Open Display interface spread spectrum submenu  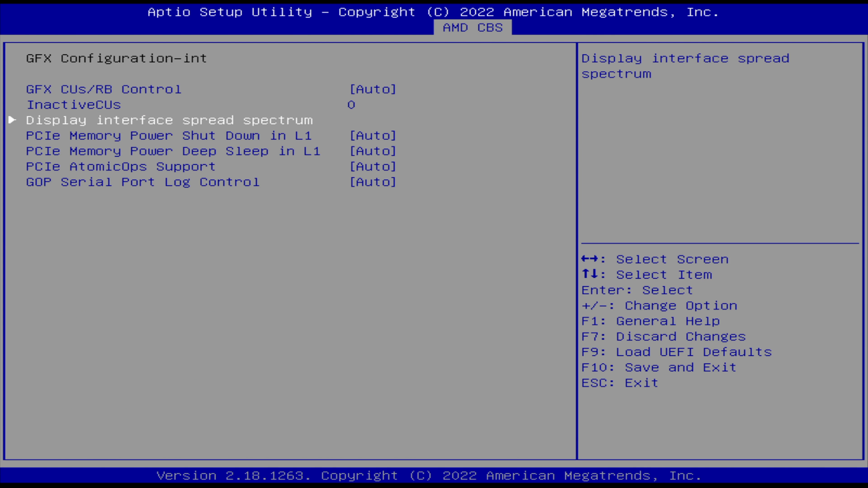click(170, 120)
